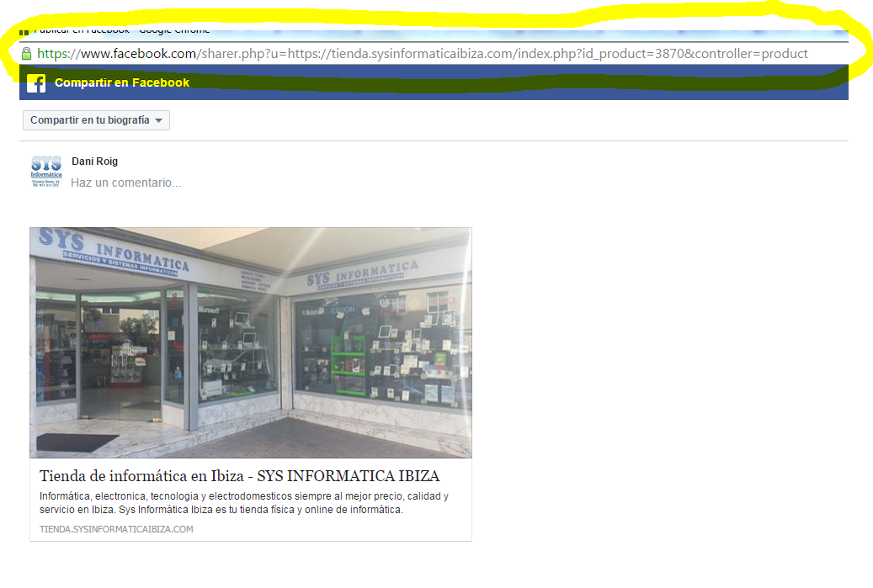Viewport: 873px width, 588px height.
Task: Click the SYS Informática profile avatar
Action: click(45, 172)
